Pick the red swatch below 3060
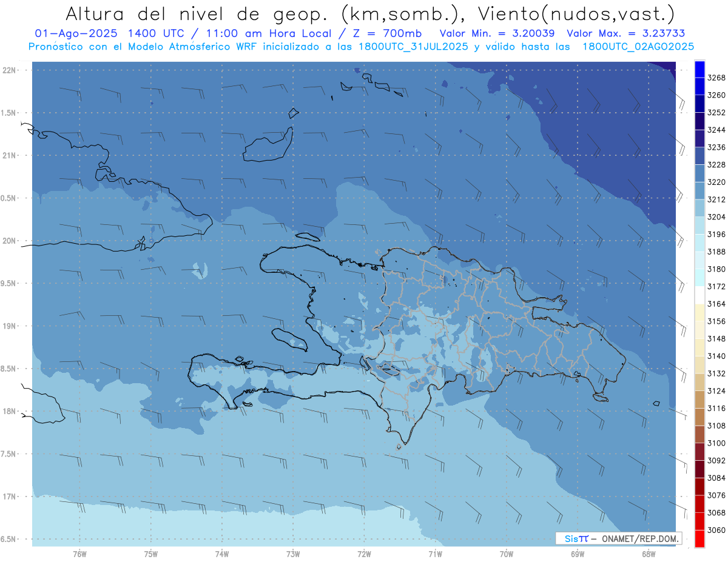This screenshot has height=562, width=728. click(x=699, y=538)
